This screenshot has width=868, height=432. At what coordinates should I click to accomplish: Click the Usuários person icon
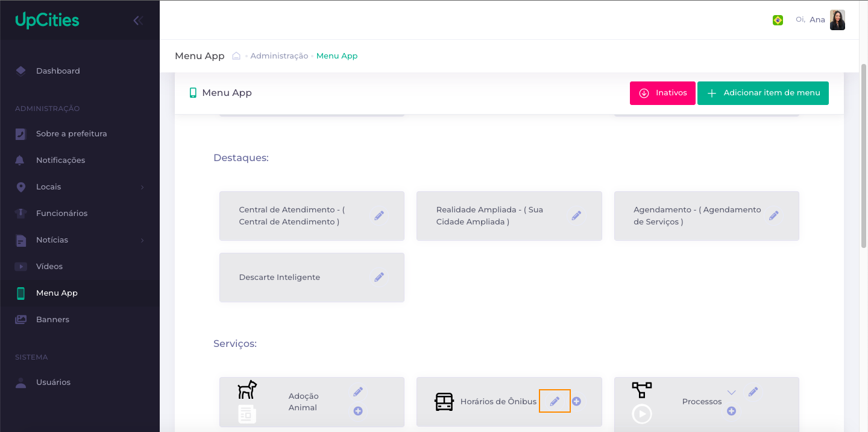21,382
